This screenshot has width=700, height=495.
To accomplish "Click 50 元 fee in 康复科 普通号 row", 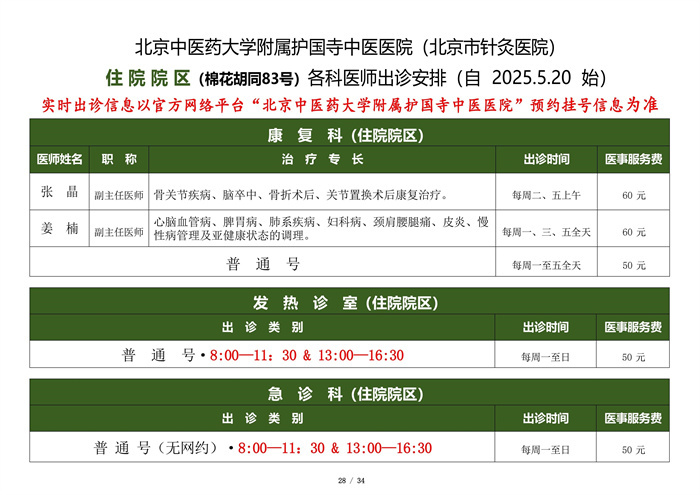I will tap(633, 266).
